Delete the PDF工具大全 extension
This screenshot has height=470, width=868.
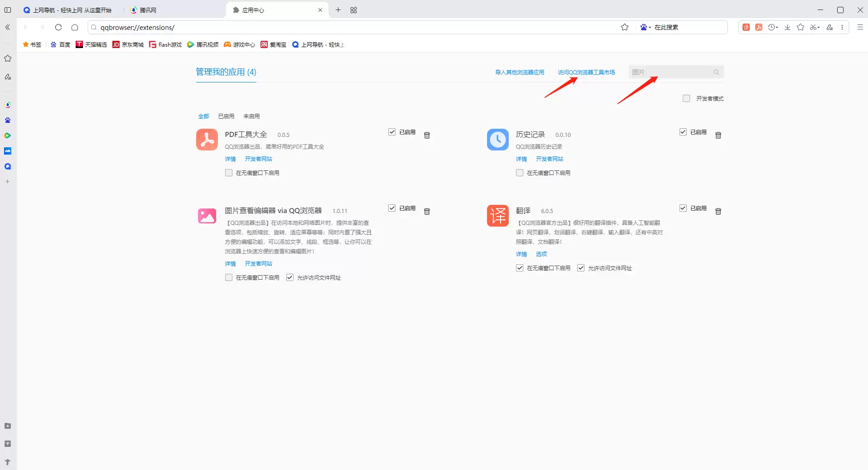427,135
